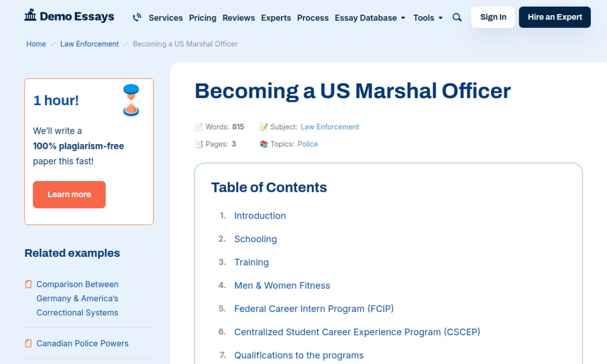Open the Police topic link
The image size is (607, 364).
pyautogui.click(x=308, y=144)
